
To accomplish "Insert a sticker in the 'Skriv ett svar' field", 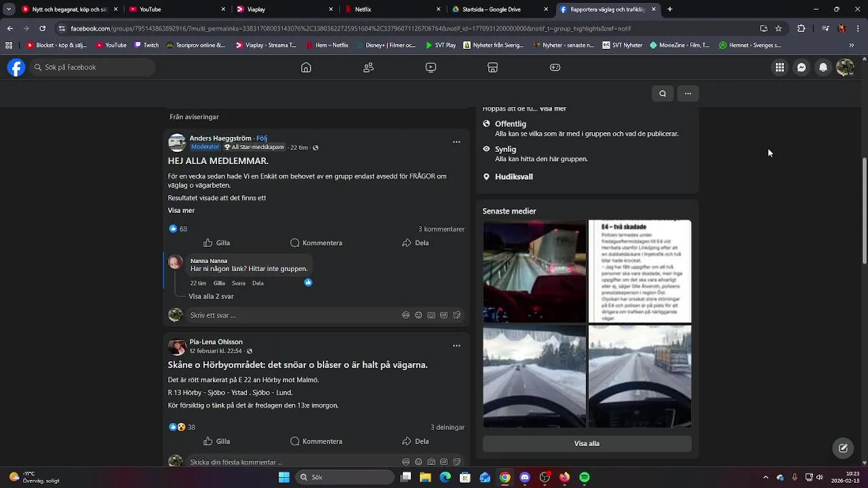I will [457, 315].
